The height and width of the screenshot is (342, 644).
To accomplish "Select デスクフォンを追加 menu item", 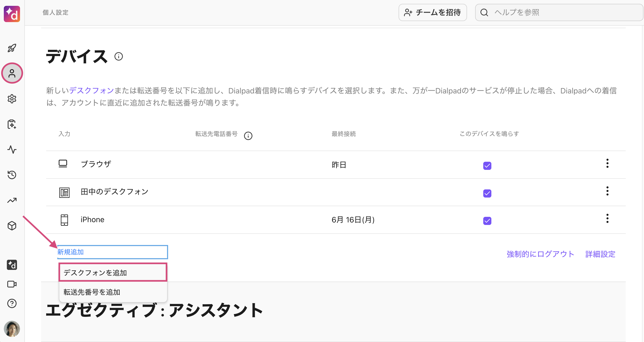I will pyautogui.click(x=113, y=273).
